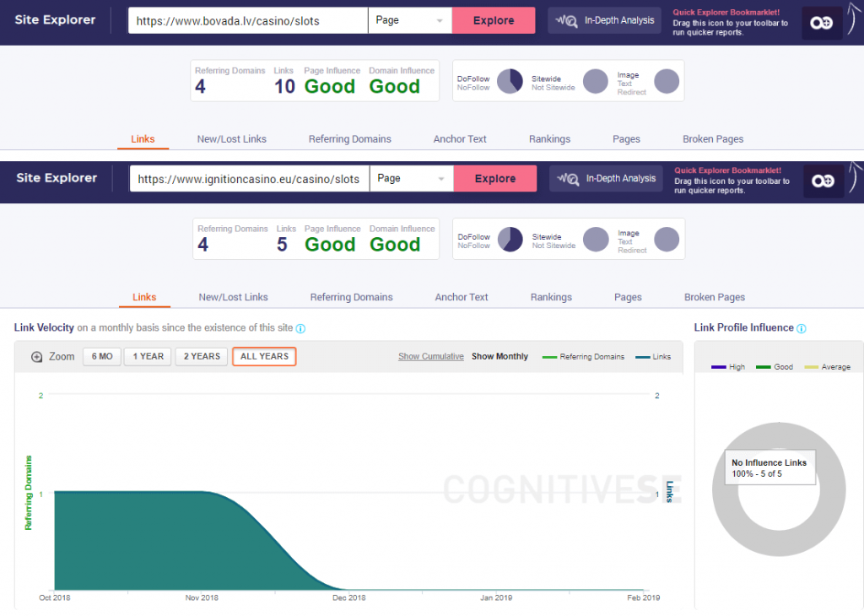864x616 pixels.
Task: Click DoFollow pie chart in bovada report
Action: pos(510,82)
